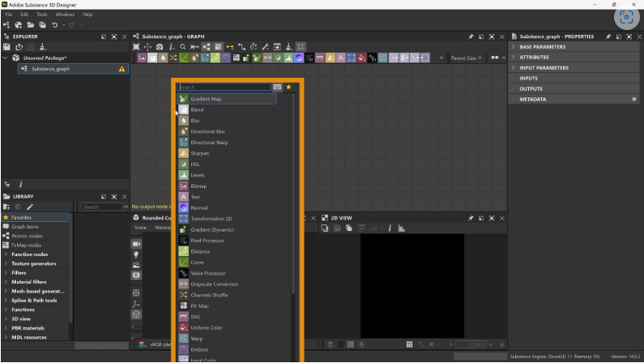Open the File menu
The height and width of the screenshot is (363, 644).
[x=8, y=15]
